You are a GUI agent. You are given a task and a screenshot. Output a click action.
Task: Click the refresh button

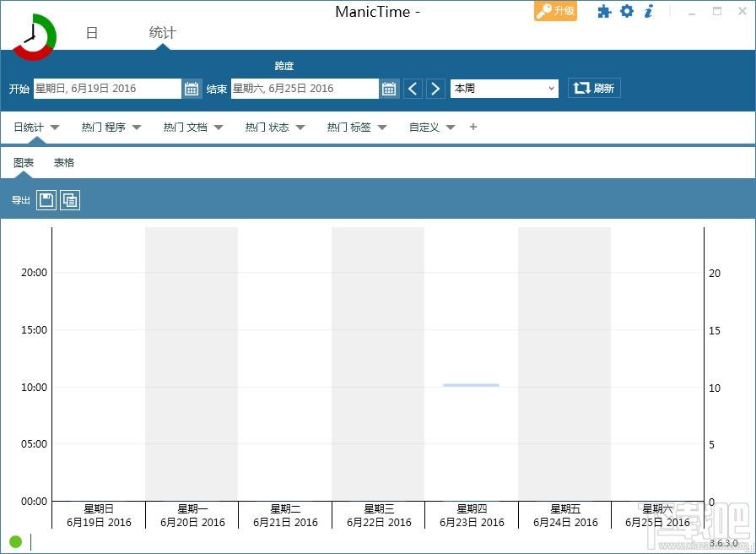(x=594, y=89)
